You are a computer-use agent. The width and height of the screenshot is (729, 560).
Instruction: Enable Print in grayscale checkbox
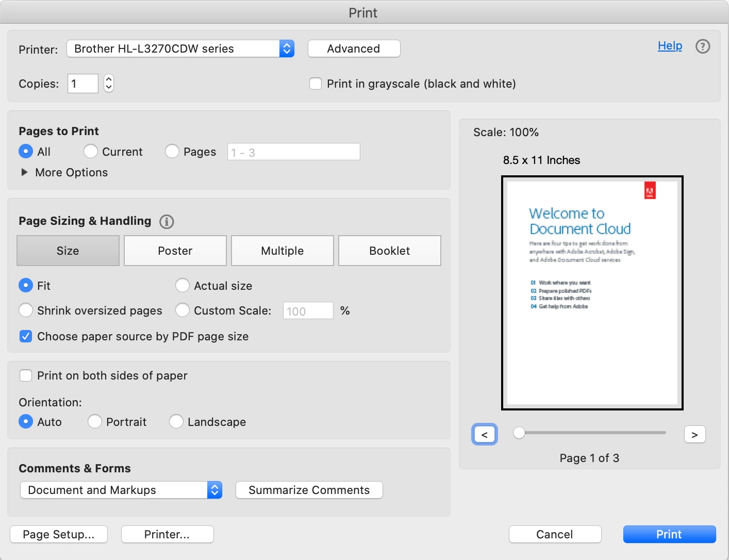316,84
